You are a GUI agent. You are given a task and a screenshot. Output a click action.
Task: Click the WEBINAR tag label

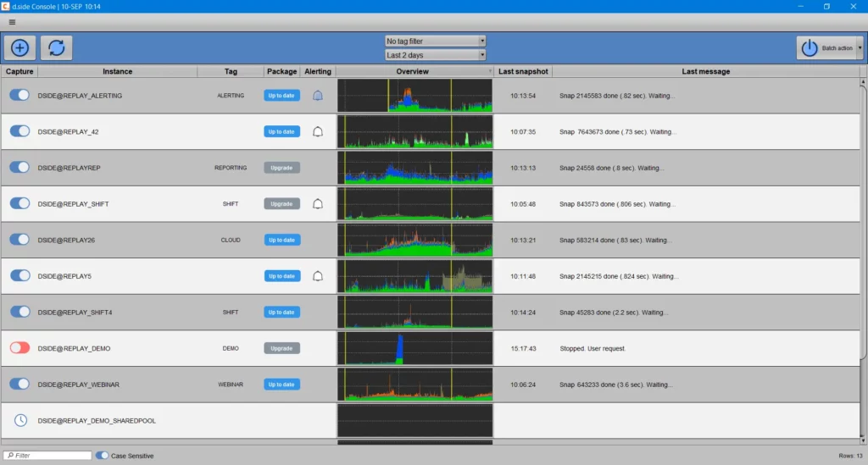[x=231, y=385]
